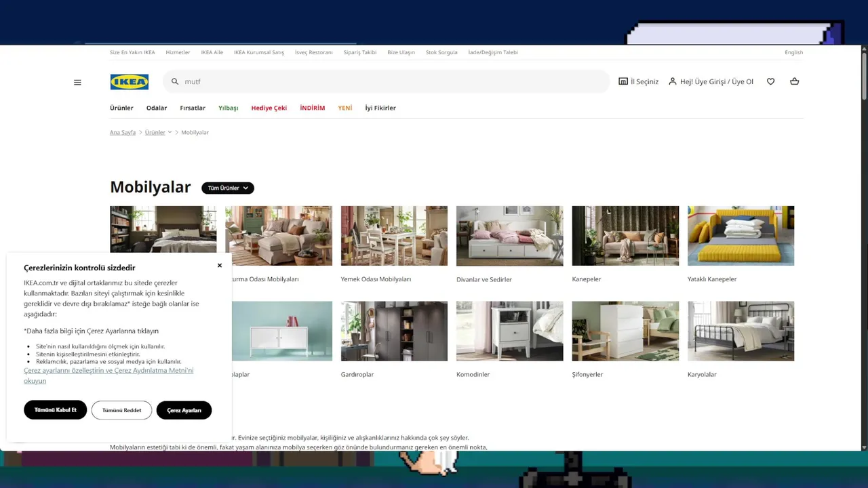Open the IKEA Aile link
868x488 pixels.
[x=212, y=52]
